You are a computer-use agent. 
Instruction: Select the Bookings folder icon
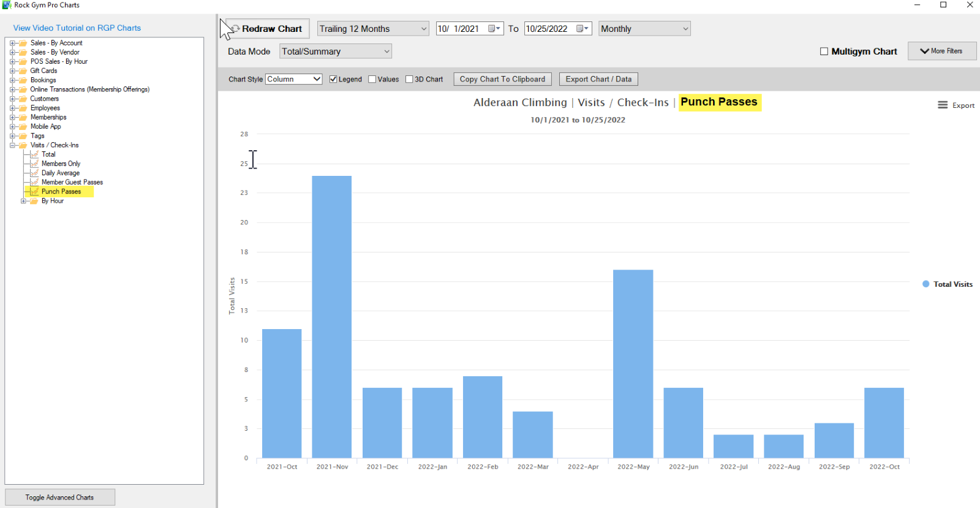tap(23, 80)
